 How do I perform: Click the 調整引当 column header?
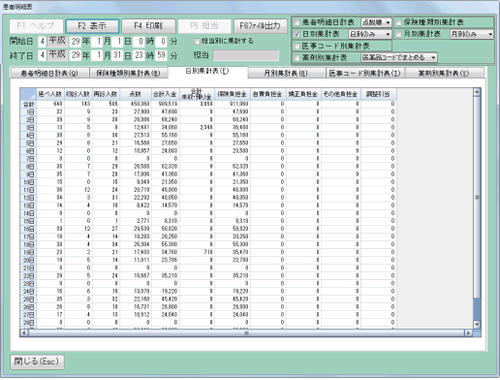379,94
